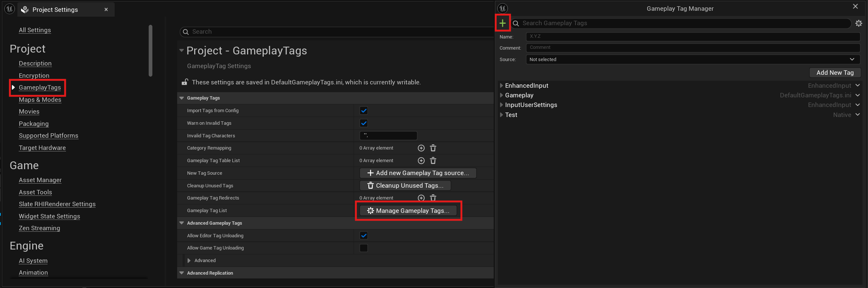Open the Encryption settings page
868x288 pixels.
point(34,76)
